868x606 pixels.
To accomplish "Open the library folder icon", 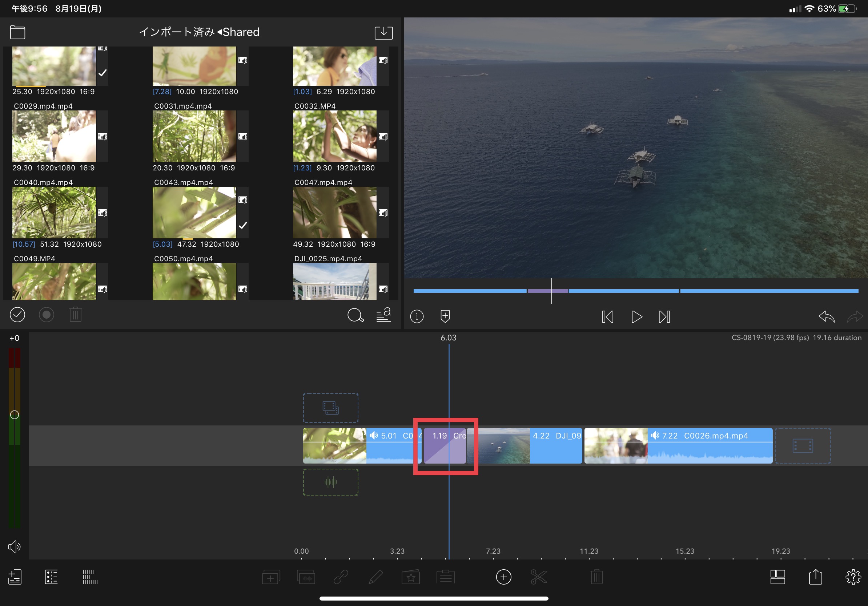I will 17,32.
